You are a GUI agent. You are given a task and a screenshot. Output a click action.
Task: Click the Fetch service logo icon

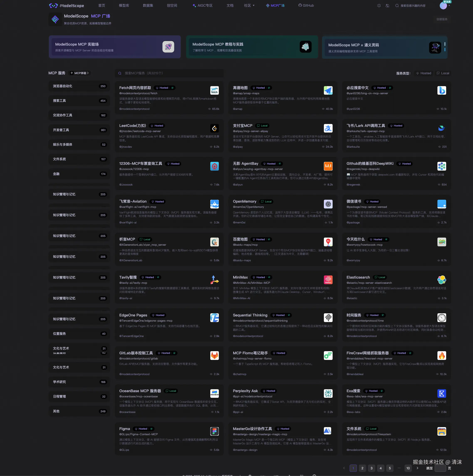tap(214, 90)
